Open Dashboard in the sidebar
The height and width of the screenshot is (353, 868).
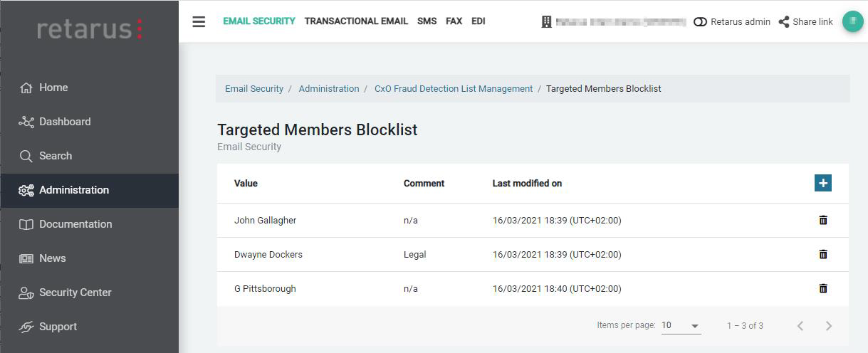[x=65, y=122]
